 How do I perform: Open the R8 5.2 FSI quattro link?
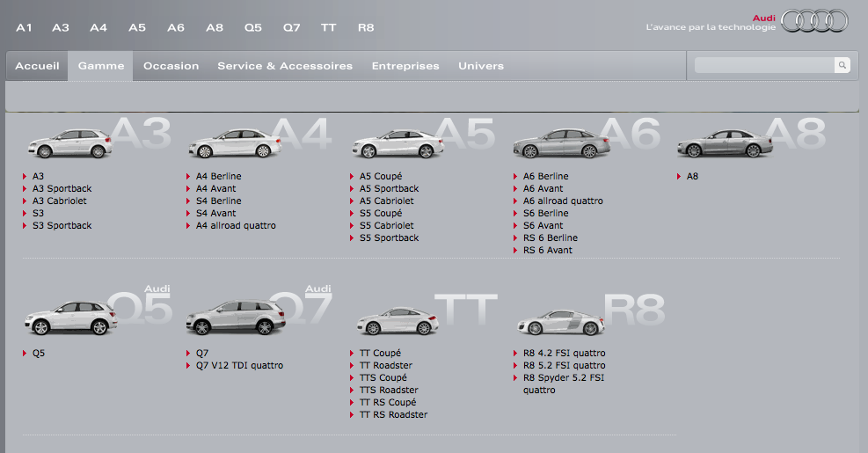pyautogui.click(x=564, y=365)
